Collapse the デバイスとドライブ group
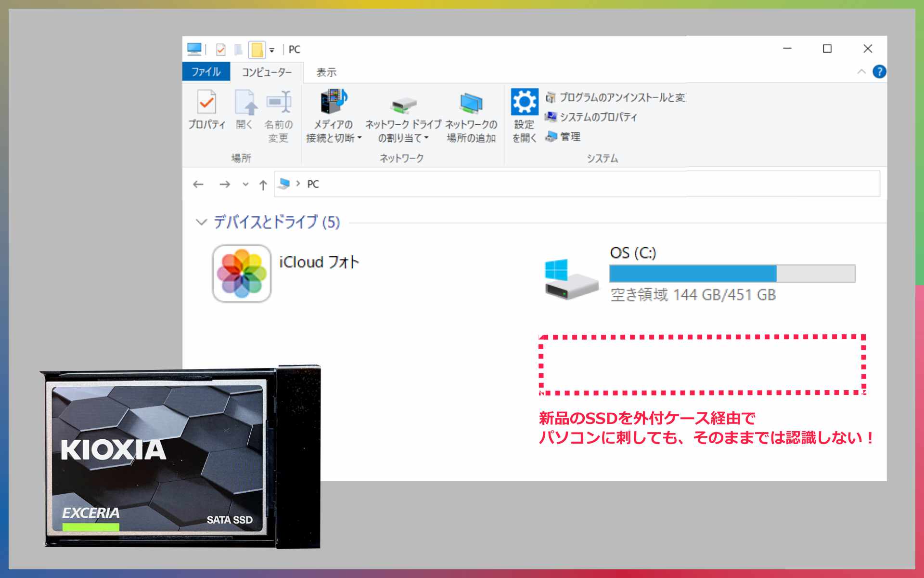The height and width of the screenshot is (578, 924). click(201, 222)
